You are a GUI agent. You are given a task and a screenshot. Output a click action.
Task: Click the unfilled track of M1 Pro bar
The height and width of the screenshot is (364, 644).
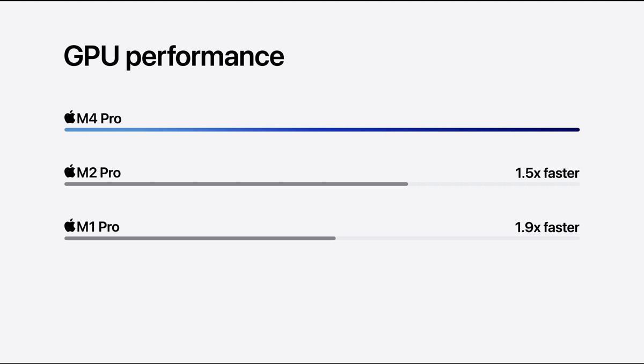click(x=458, y=238)
